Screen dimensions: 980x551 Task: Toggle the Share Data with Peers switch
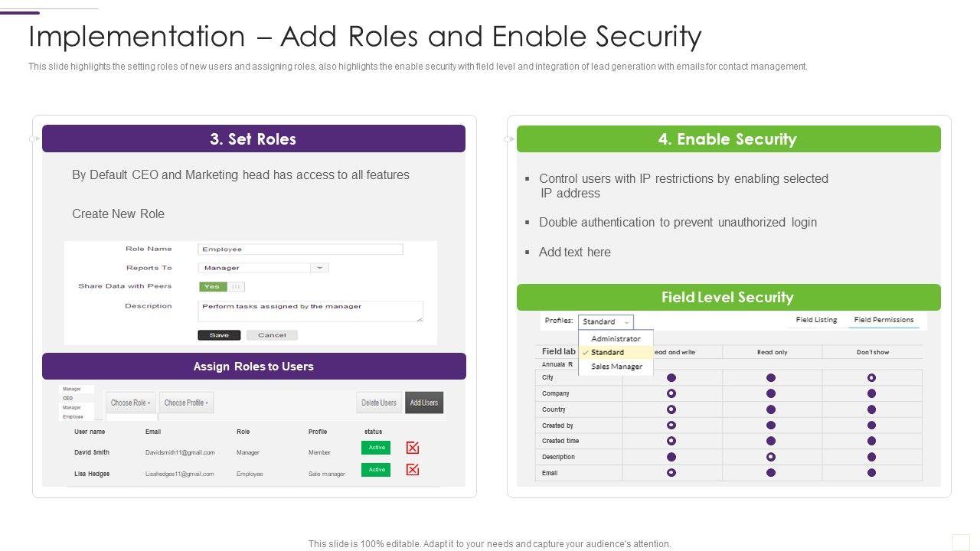(x=221, y=287)
